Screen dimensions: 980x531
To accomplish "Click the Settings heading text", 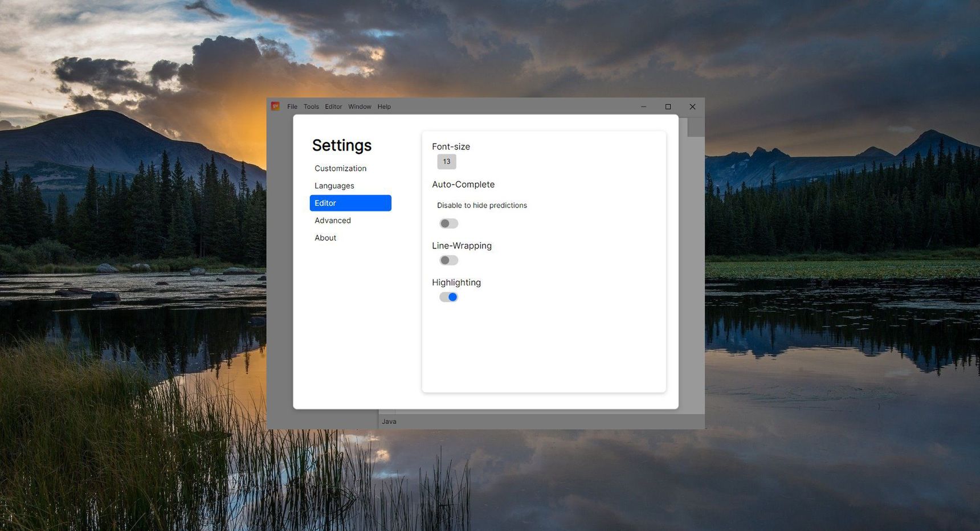I will [342, 146].
